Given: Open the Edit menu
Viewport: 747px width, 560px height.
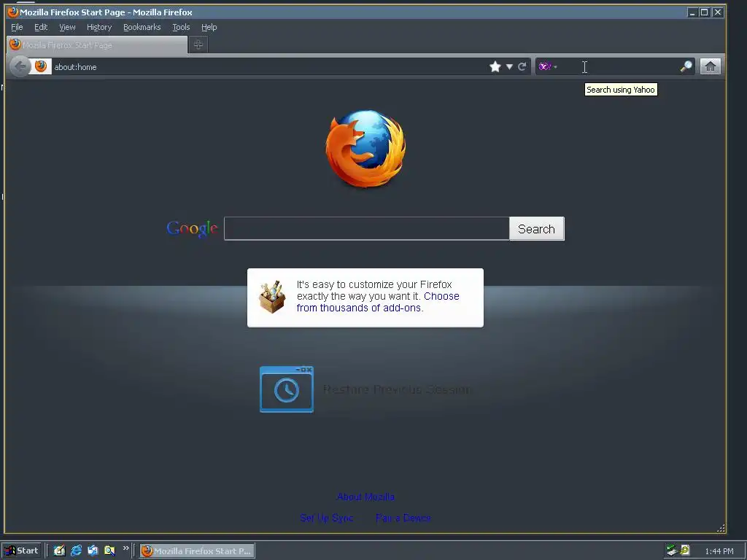Looking at the screenshot, I should (41, 27).
